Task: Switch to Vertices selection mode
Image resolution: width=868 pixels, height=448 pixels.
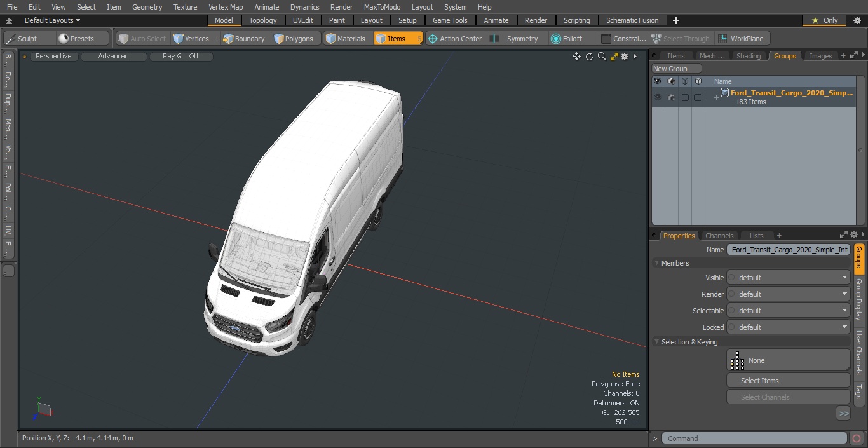Action: click(195, 39)
